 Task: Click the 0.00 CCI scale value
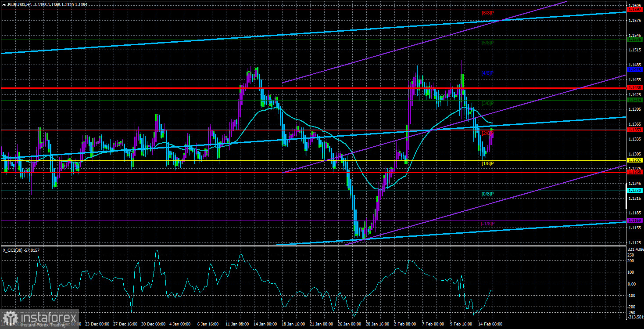[632, 284]
